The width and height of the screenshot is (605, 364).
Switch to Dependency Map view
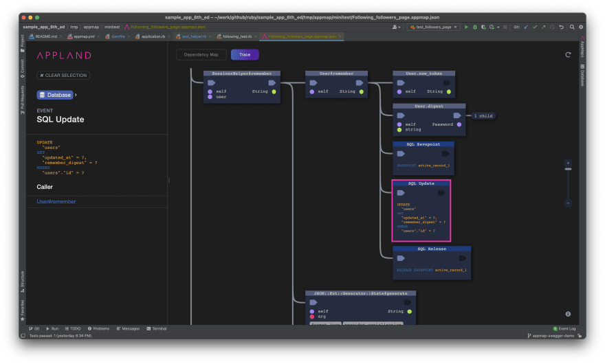[201, 55]
